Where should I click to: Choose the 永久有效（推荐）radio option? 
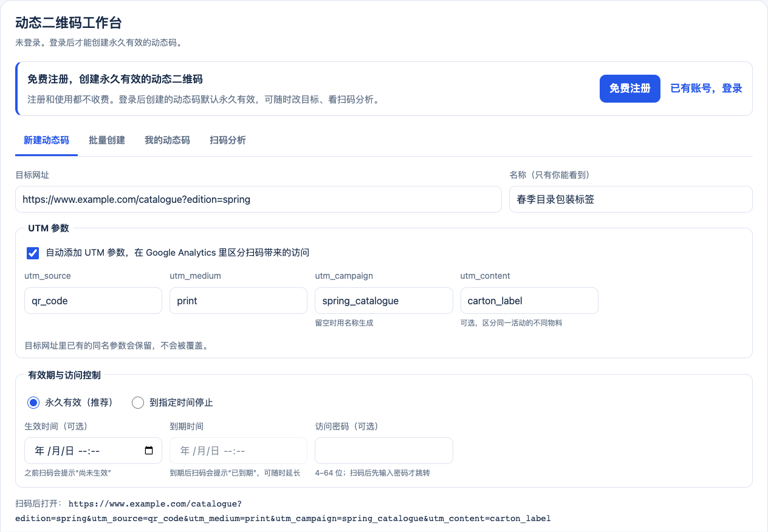tap(33, 403)
